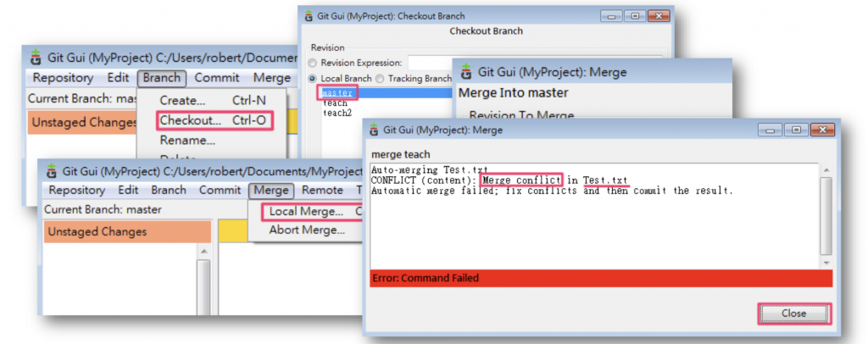The height and width of the screenshot is (344, 868).
Task: Click the Git Gui icon of the lower-left main window
Action: click(52, 170)
